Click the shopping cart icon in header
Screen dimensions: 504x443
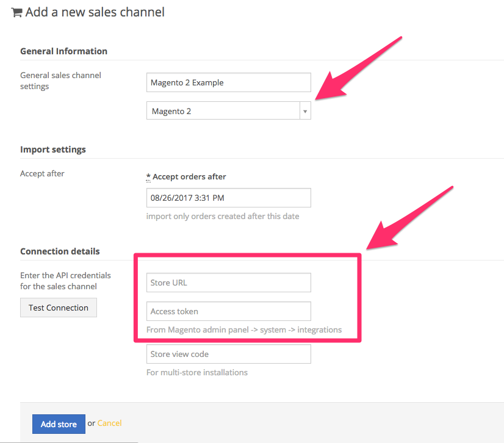tap(16, 13)
